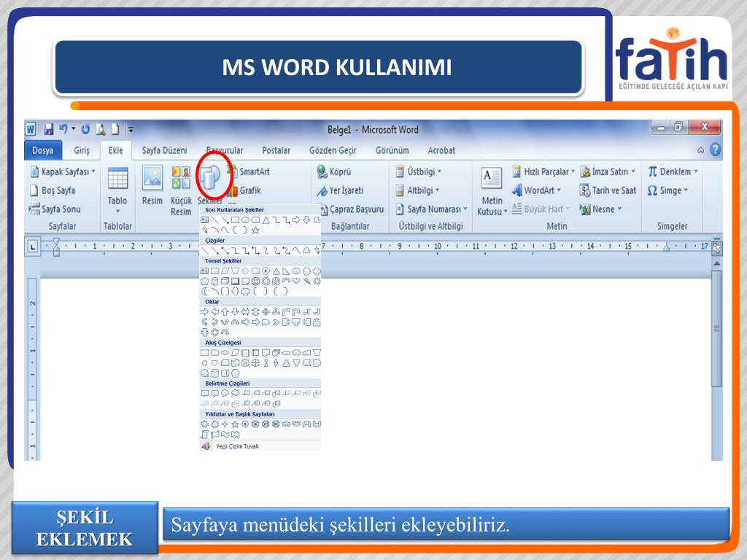The width and height of the screenshot is (747, 560).
Task: Open the Nesne dropdown
Action: tap(601, 209)
